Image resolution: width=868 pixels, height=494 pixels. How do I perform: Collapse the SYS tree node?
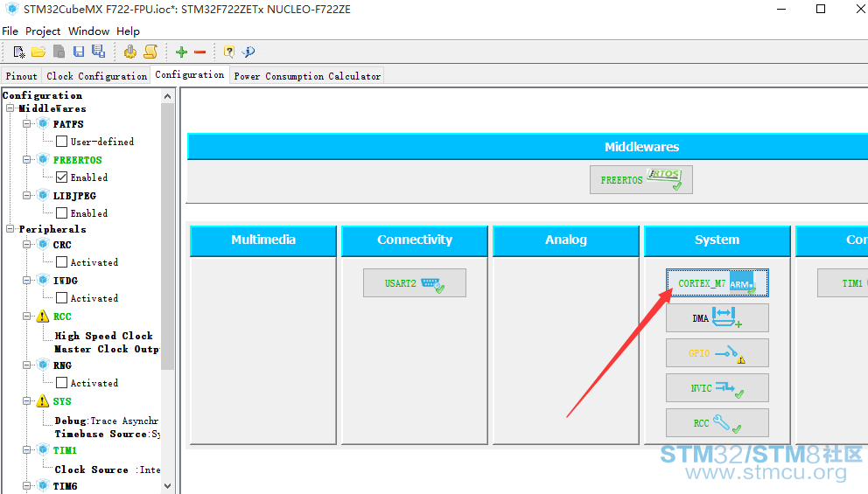[x=26, y=400]
